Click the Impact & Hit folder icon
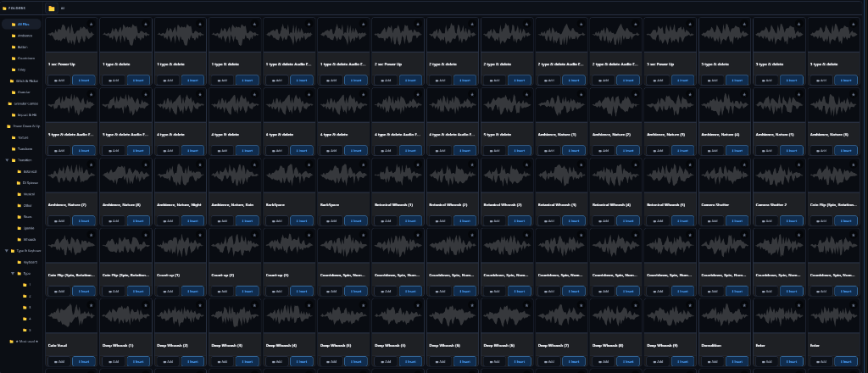The image size is (868, 373). pos(14,114)
